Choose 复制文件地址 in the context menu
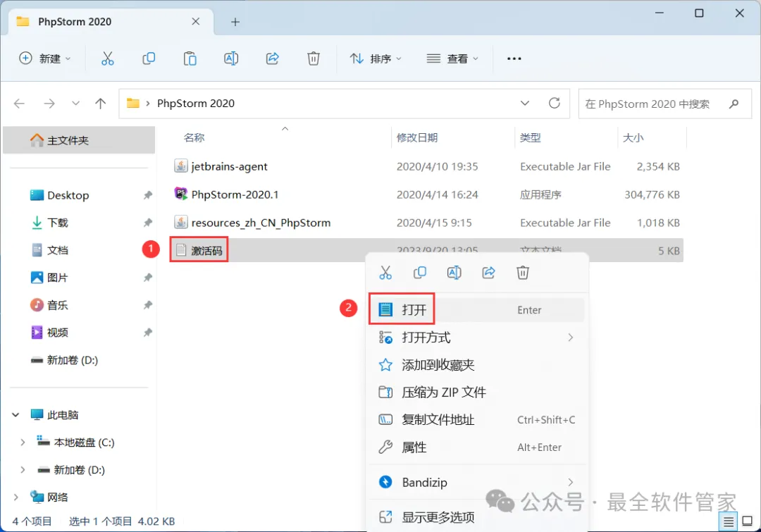The image size is (761, 532). pyautogui.click(x=476, y=420)
